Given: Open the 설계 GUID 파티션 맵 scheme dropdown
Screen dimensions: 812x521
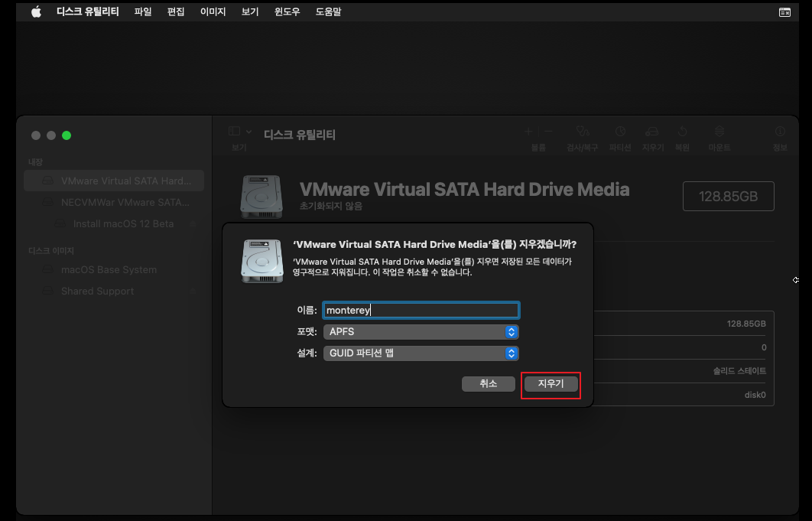Looking at the screenshot, I should [421, 353].
